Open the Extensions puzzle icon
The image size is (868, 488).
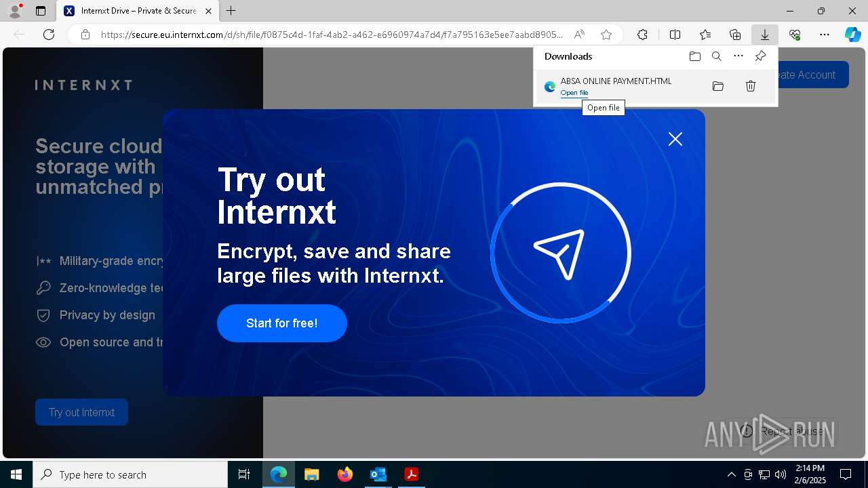[642, 35]
